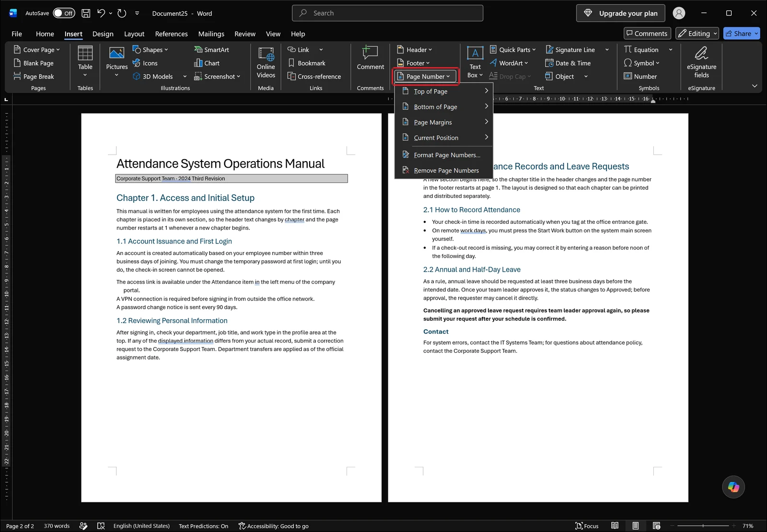
Task: Collapse the ribbon with chevron
Action: [755, 86]
